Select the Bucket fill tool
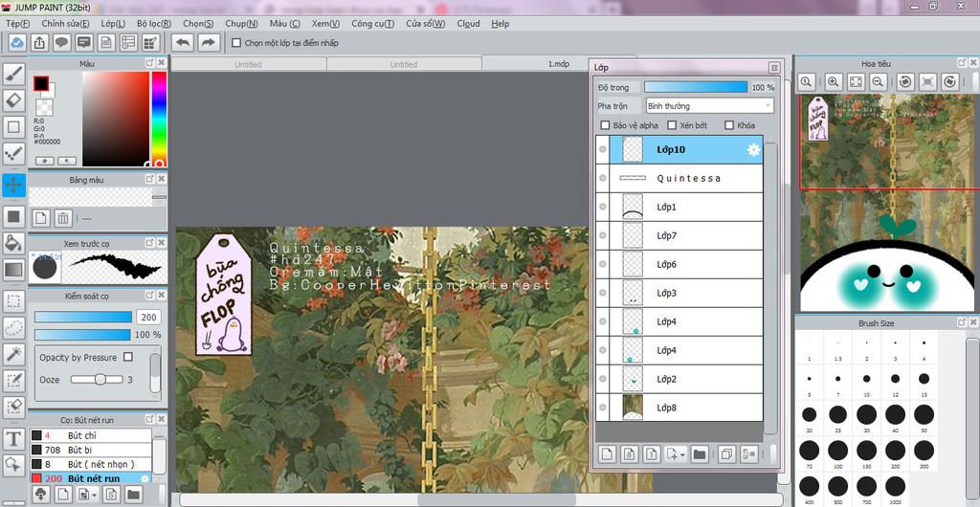 (13, 244)
